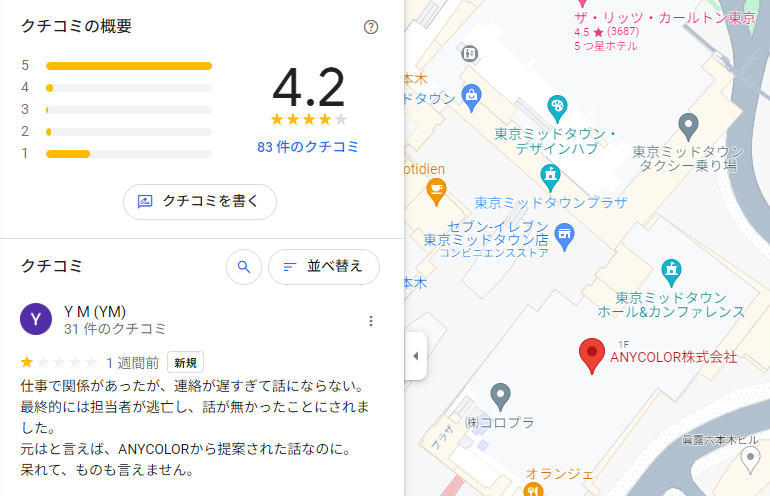Click the blue shopping bag pin
The width and height of the screenshot is (770, 496).
point(471,97)
